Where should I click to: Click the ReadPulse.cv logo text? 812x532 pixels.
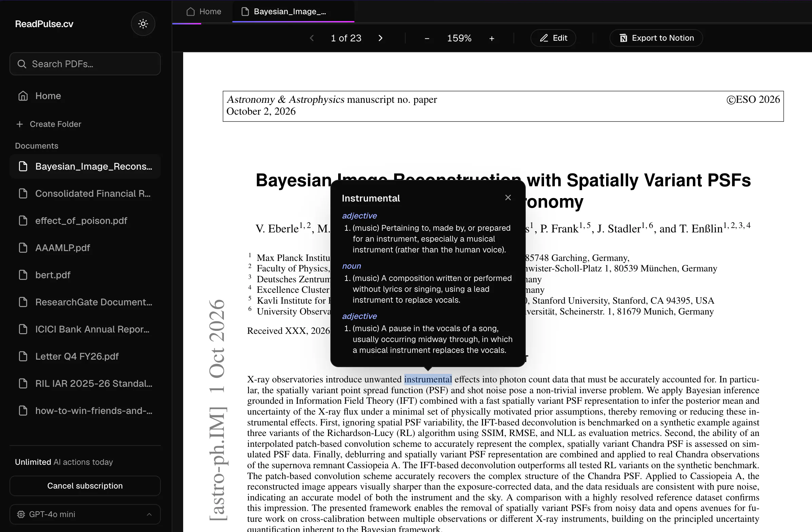[x=44, y=24]
